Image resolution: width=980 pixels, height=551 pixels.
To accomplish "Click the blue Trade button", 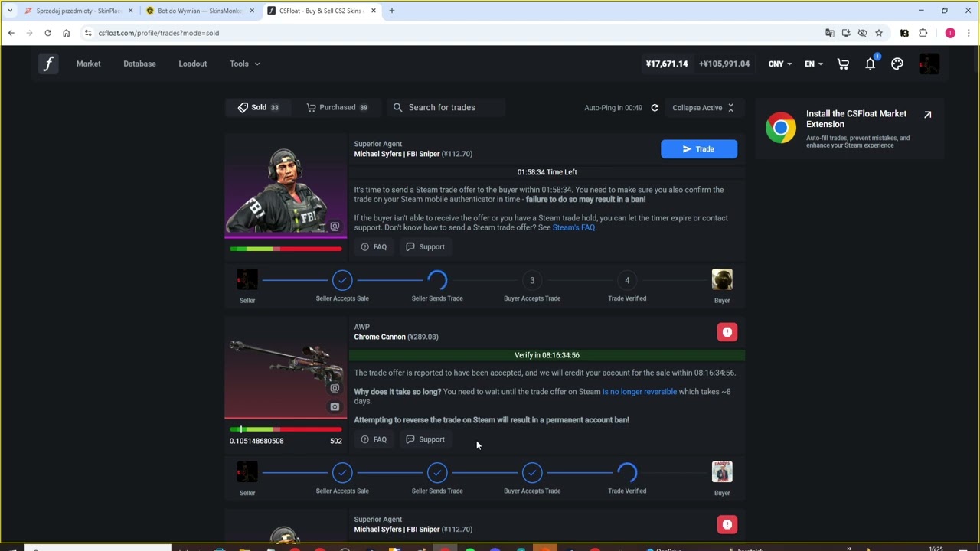I will tap(699, 149).
